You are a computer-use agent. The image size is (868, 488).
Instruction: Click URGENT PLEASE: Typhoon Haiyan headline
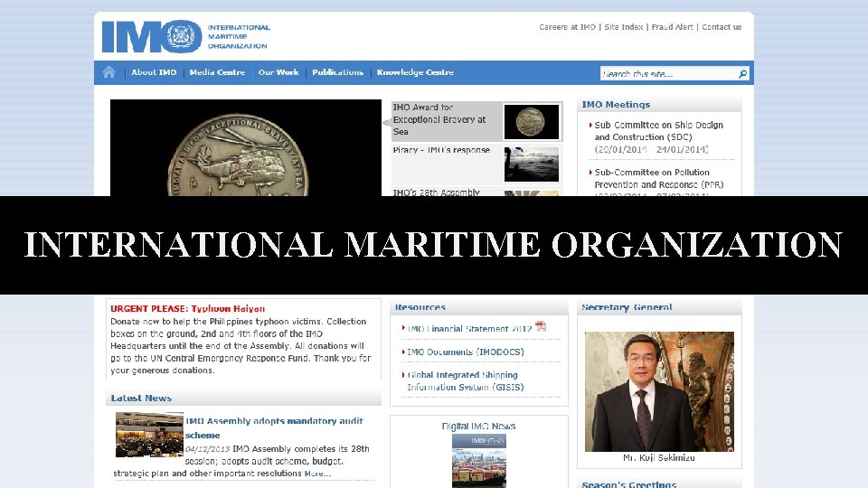188,309
